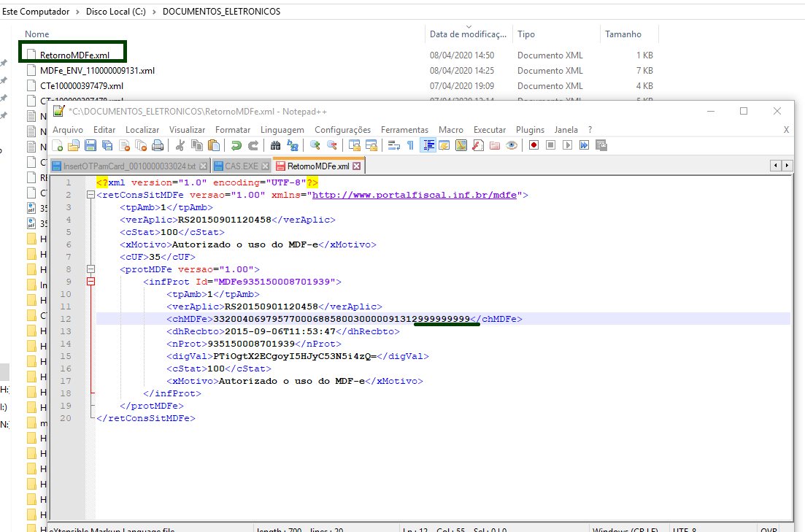This screenshot has height=532, width=805.
Task: Open the portalfiscal.inf.br/mdfe link
Action: (x=414, y=196)
